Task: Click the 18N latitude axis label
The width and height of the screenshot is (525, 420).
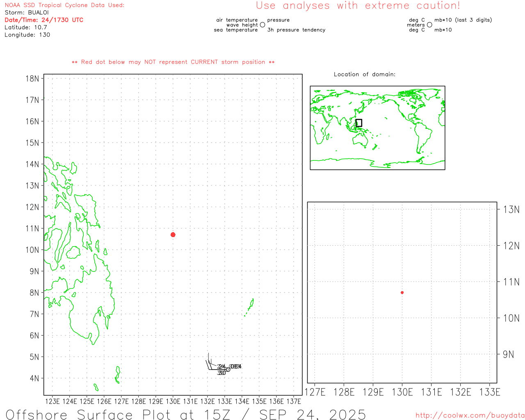Action: [32, 79]
